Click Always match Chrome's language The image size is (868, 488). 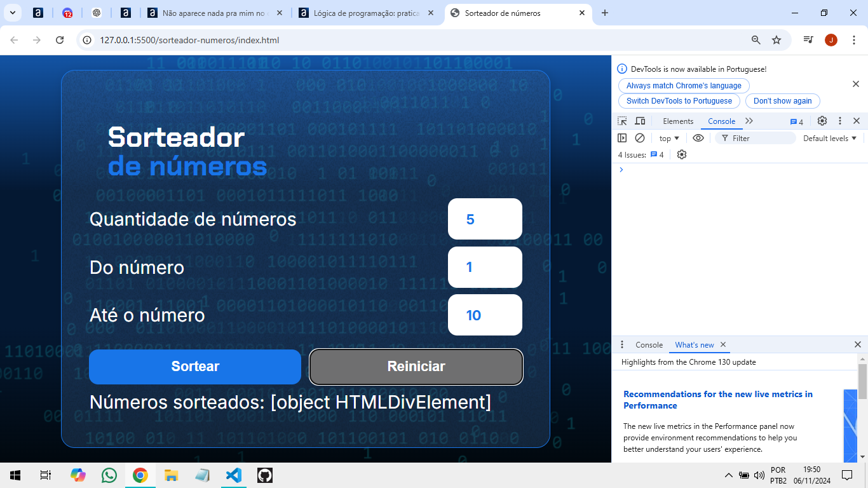click(684, 86)
